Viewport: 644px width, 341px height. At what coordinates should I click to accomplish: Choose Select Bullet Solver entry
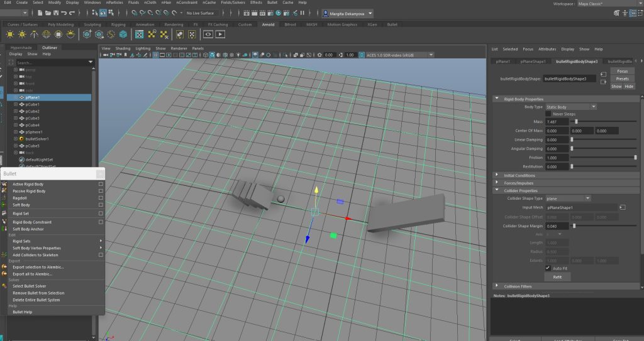(29, 286)
